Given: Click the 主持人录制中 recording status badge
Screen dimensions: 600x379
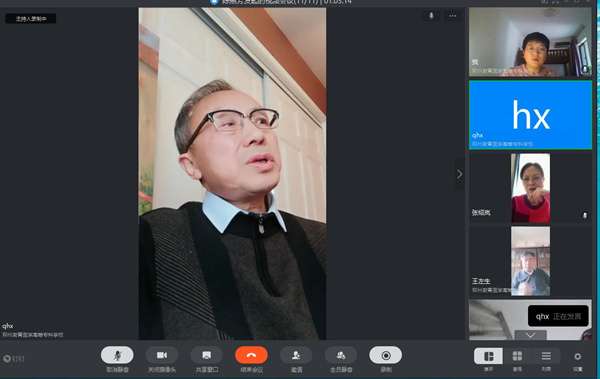Looking at the screenshot, I should coord(31,18).
